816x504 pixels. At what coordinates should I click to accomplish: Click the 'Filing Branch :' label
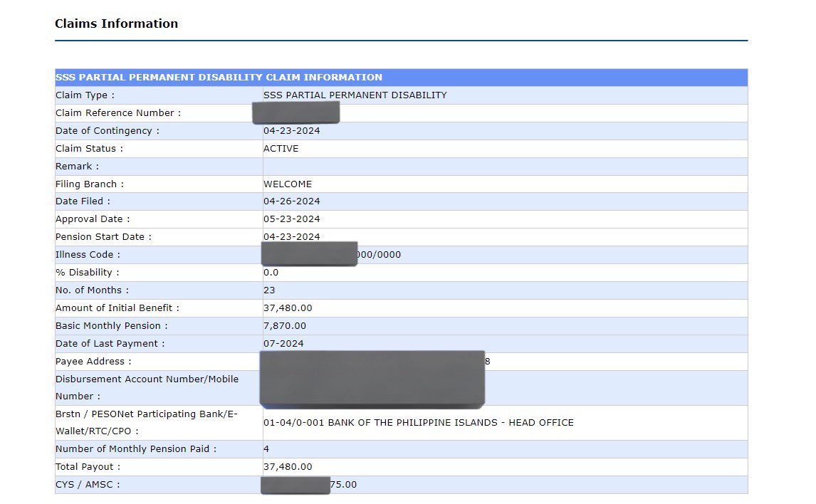[x=90, y=184]
